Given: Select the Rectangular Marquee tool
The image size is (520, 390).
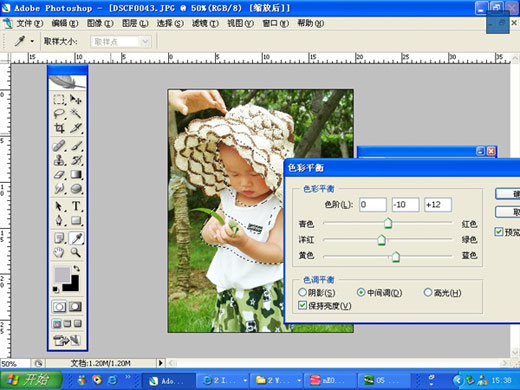Looking at the screenshot, I should [59, 100].
